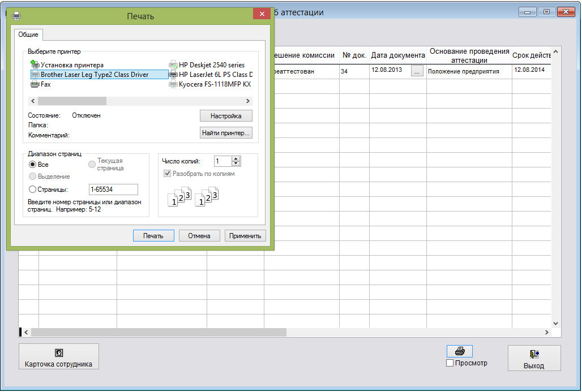Open date picker ellipsis for 12.08.2013
This screenshot has height=392, width=582.
pos(417,71)
